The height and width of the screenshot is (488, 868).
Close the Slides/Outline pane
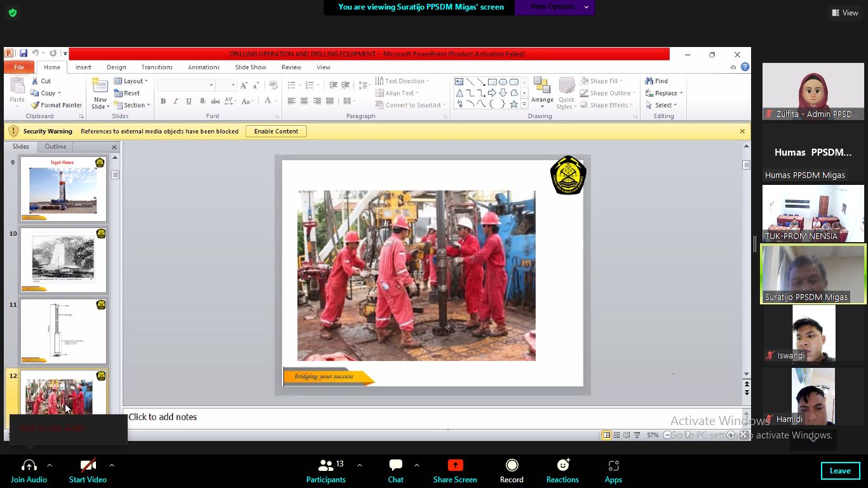[114, 147]
